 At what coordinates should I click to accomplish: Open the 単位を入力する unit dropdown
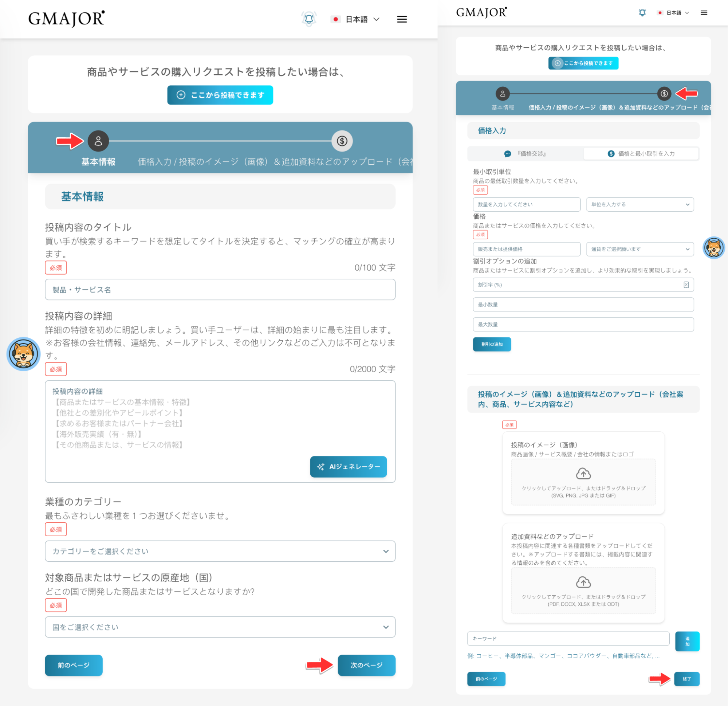pos(640,205)
